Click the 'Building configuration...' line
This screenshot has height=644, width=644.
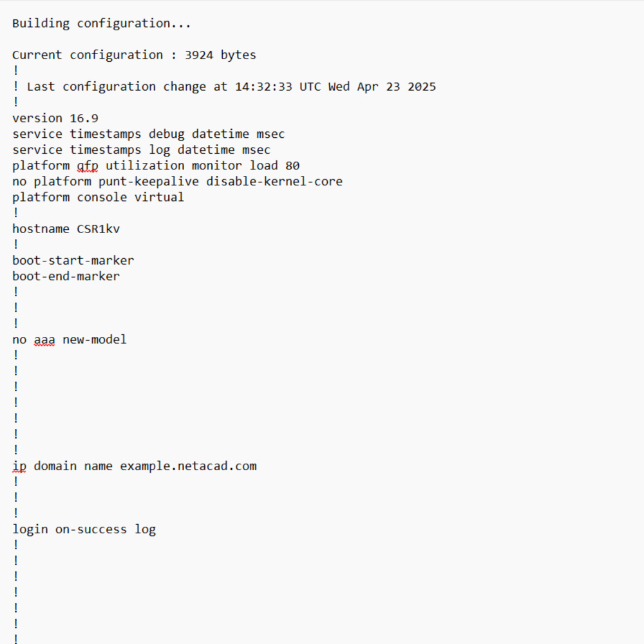(102, 23)
